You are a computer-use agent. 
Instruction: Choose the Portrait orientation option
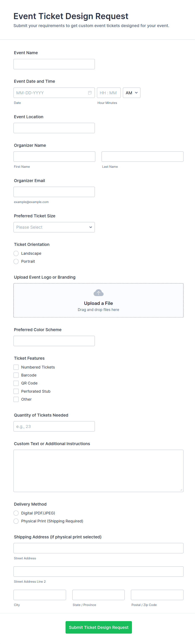coord(16,261)
